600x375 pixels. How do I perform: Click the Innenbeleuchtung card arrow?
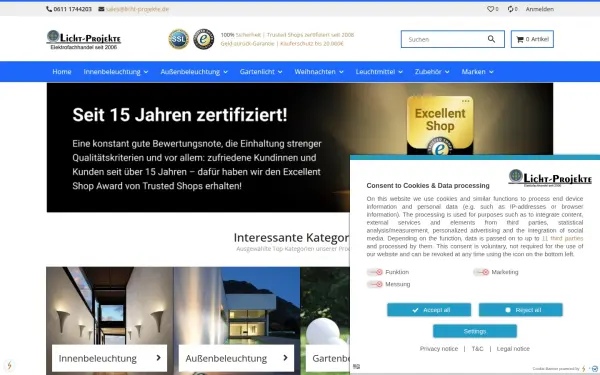pos(158,357)
